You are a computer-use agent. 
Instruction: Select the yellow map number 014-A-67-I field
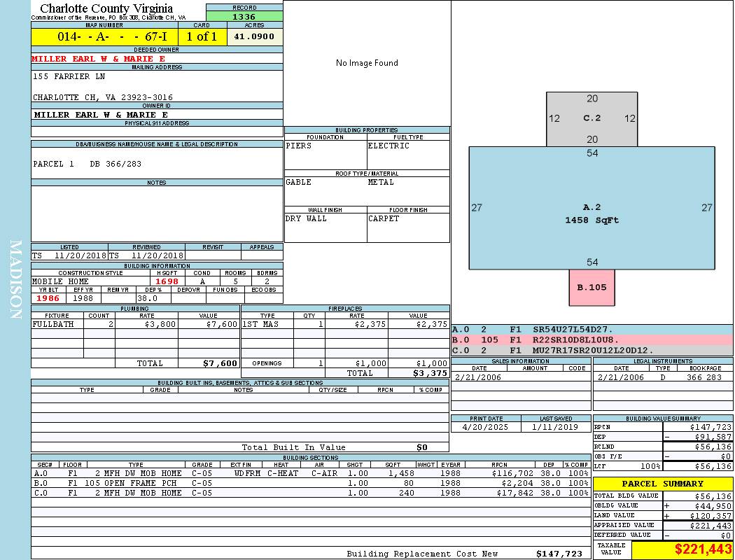coord(104,36)
